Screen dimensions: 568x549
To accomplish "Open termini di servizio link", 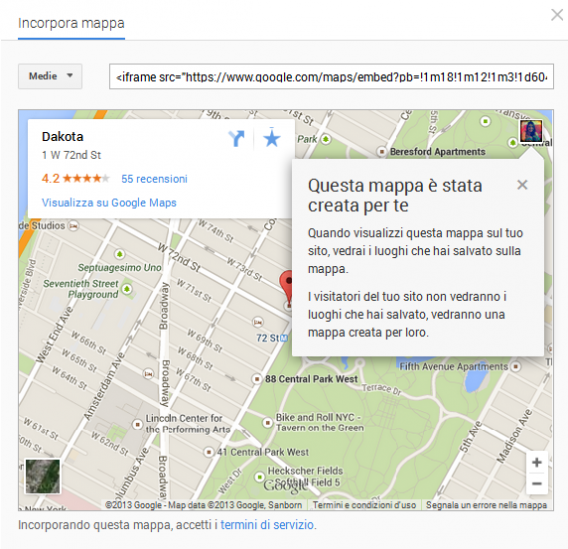I will 267,525.
